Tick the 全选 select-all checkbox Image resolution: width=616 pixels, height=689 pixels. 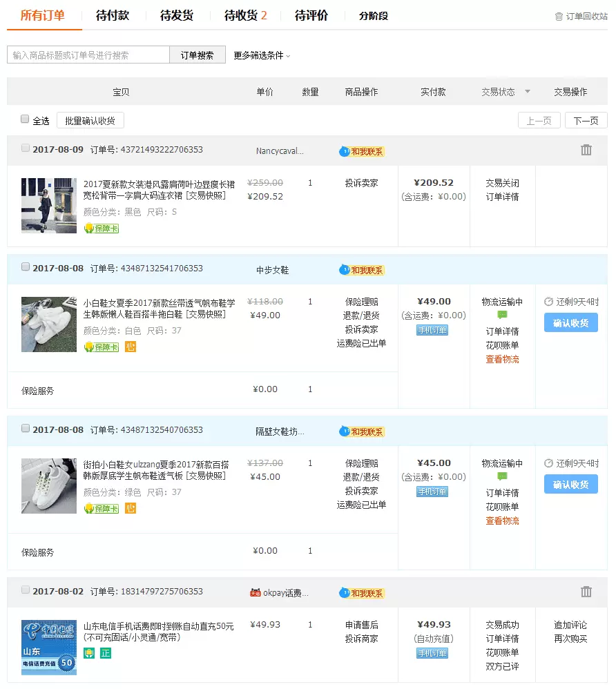pos(25,119)
